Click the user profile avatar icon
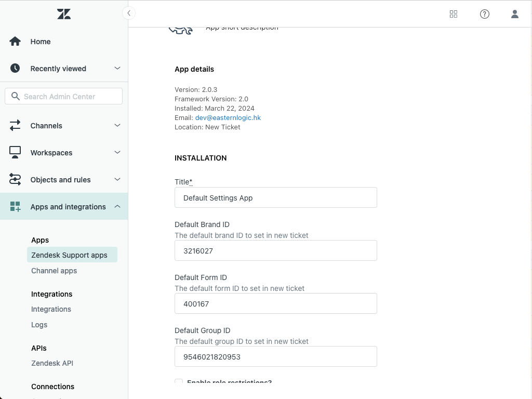This screenshot has width=532, height=399. tap(515, 14)
